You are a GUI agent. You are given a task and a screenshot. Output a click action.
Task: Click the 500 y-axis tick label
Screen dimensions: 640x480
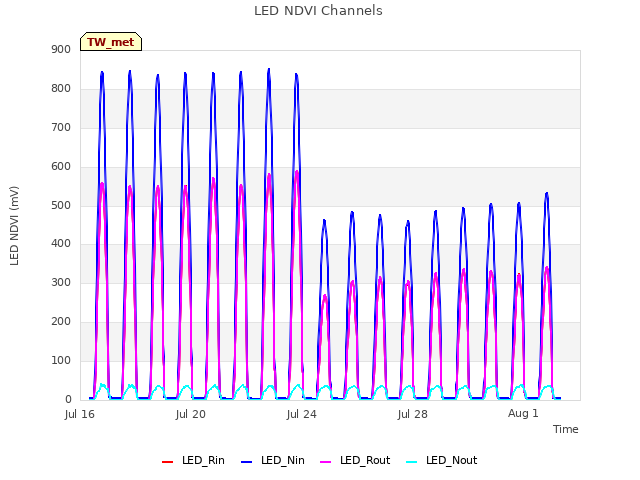point(61,206)
